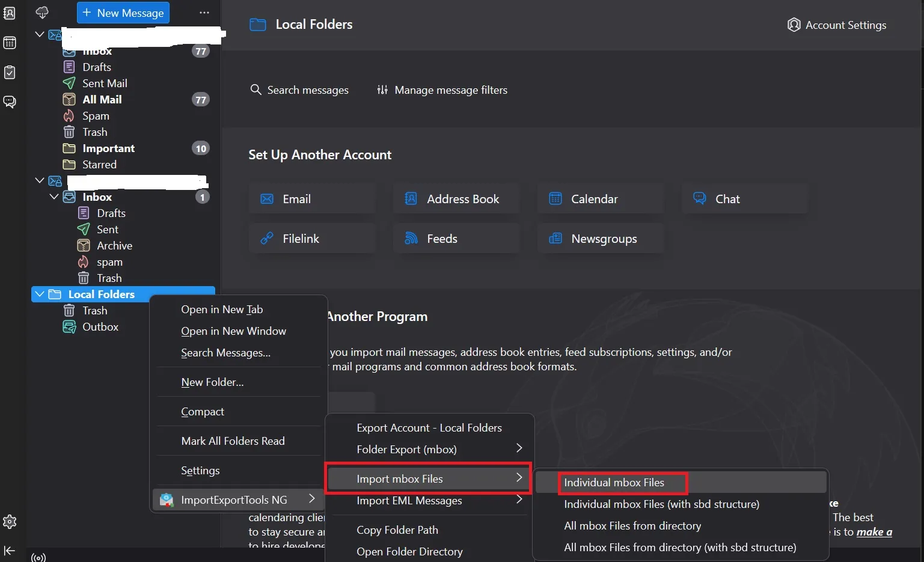924x562 pixels.
Task: Collapse the Local Folders tree
Action: [x=40, y=294]
